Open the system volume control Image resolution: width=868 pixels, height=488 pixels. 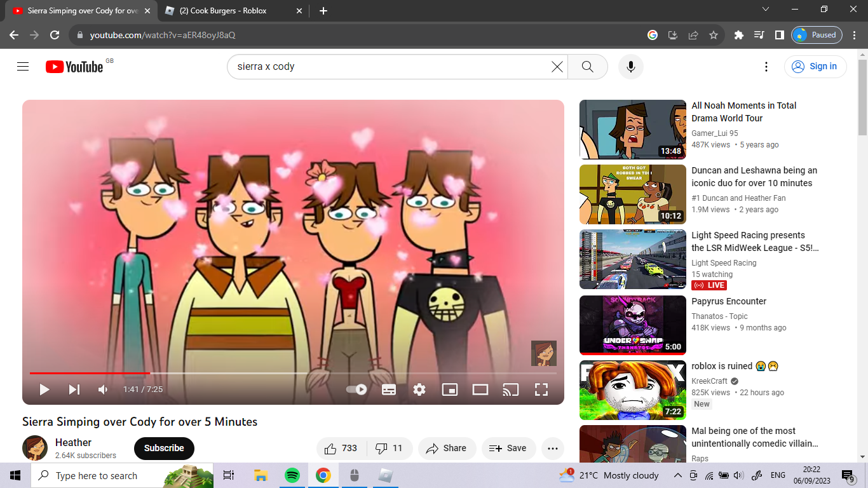(x=738, y=475)
